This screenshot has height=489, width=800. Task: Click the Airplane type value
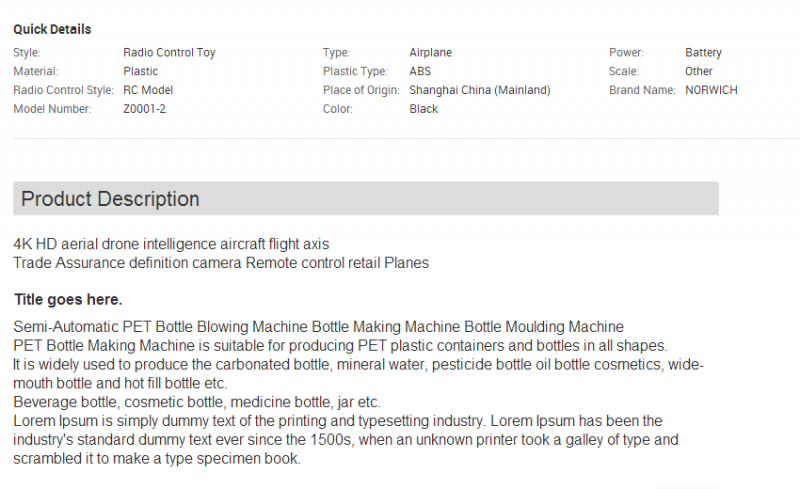(431, 53)
